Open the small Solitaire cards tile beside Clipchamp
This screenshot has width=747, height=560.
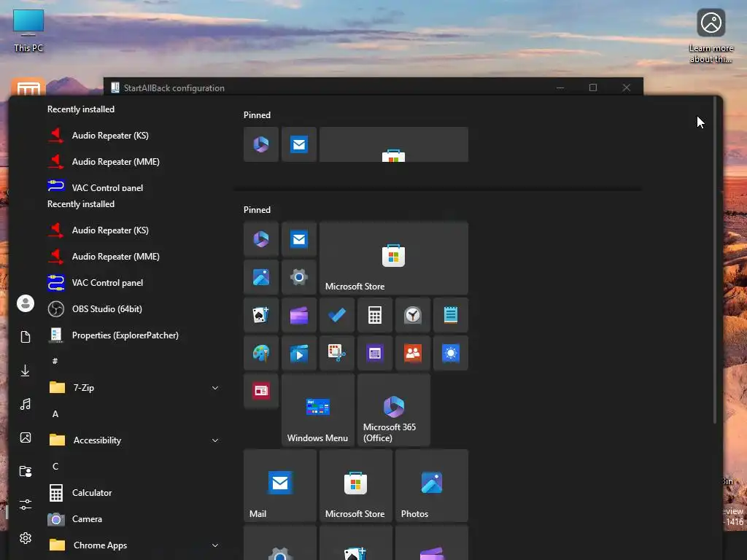click(x=261, y=315)
